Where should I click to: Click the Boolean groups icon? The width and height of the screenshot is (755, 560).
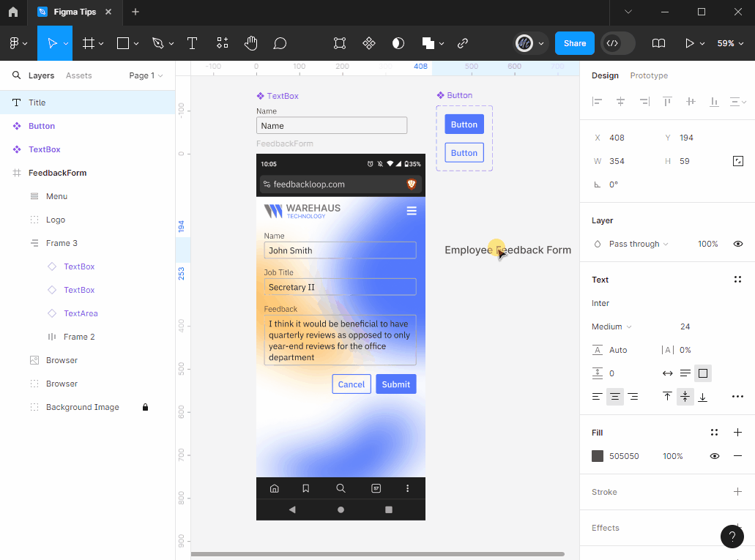428,43
